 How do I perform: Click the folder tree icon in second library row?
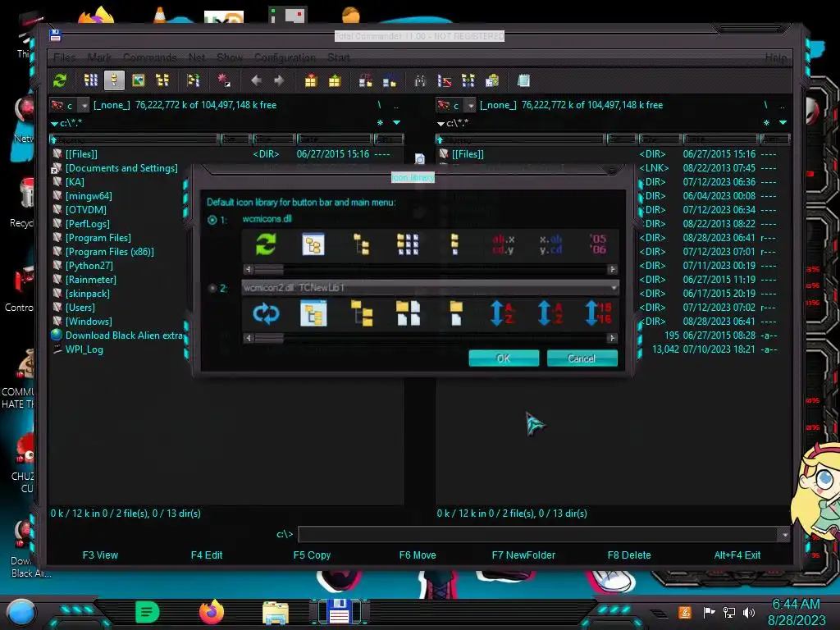362,313
